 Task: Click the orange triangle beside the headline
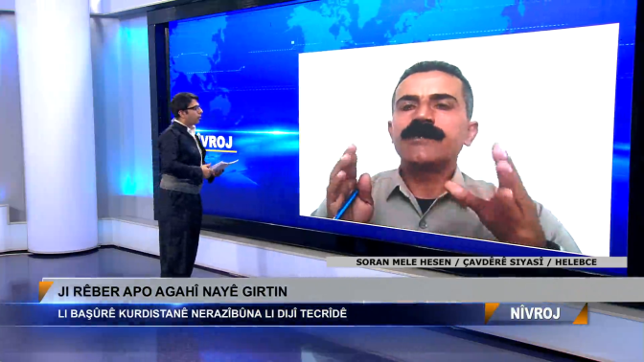(x=44, y=290)
